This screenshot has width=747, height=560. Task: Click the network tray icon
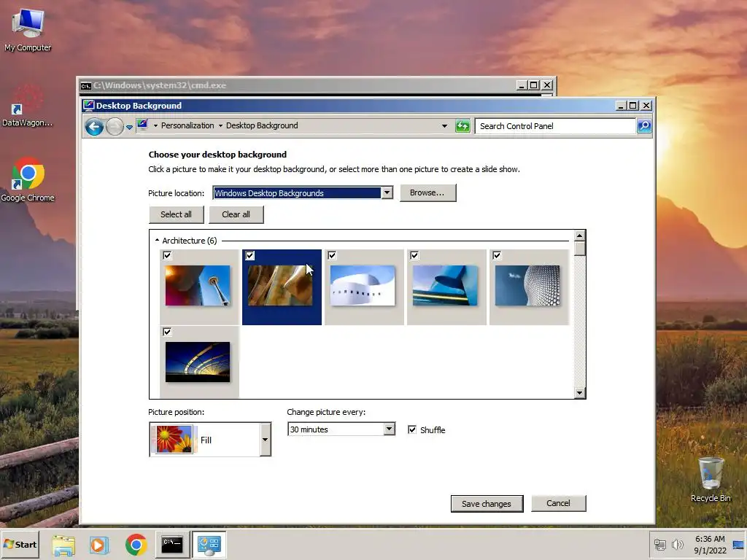[659, 545]
